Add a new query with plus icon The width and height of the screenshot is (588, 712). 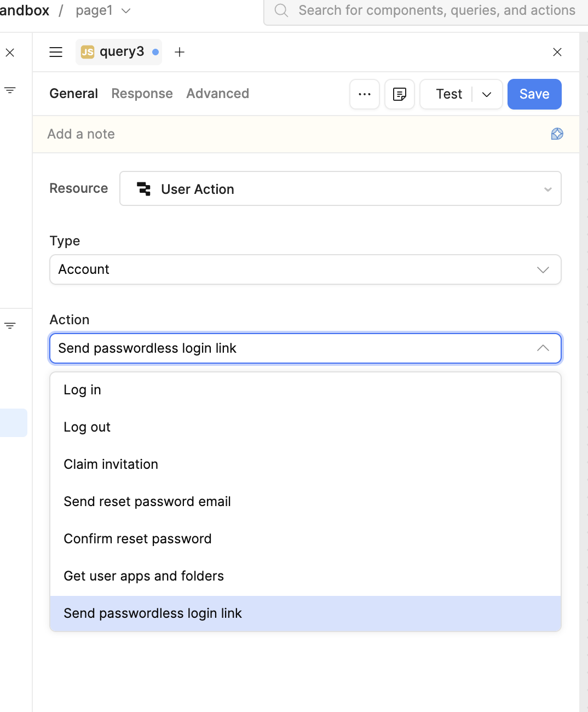click(180, 52)
